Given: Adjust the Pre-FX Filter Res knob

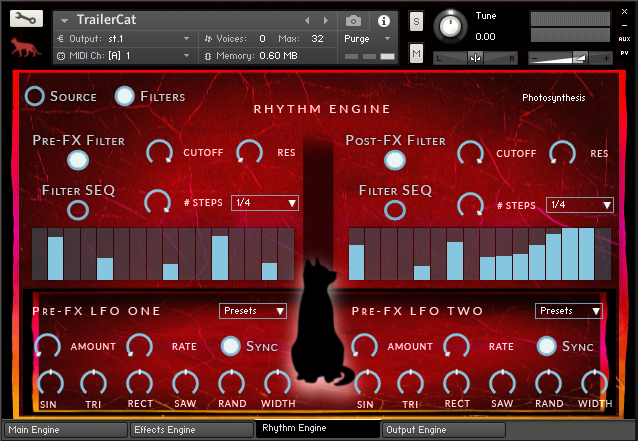Looking at the screenshot, I should tap(249, 153).
